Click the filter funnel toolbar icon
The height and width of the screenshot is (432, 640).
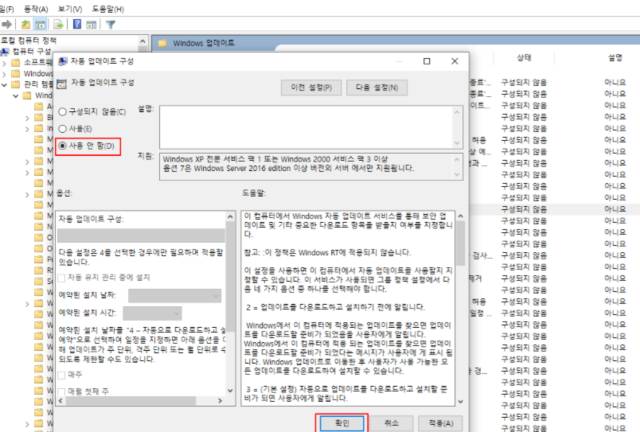[109, 23]
